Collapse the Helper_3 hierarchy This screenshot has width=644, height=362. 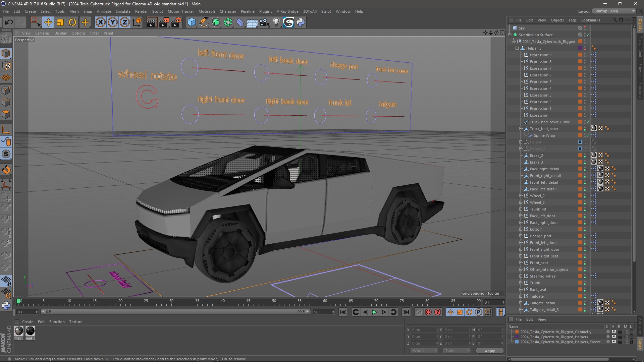(517, 48)
